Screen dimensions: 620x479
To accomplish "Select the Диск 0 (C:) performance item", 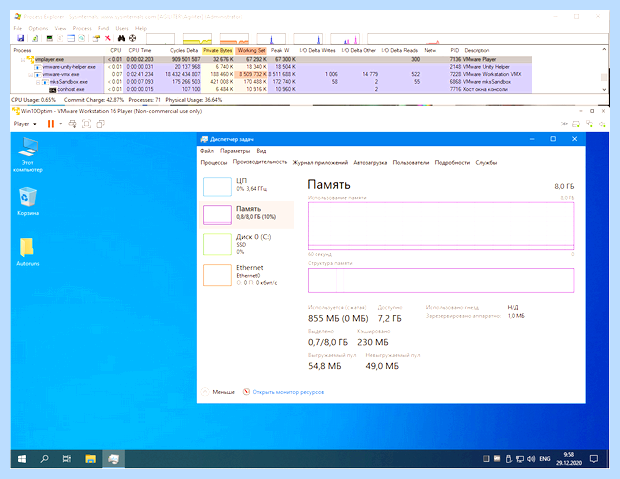I will (x=247, y=244).
